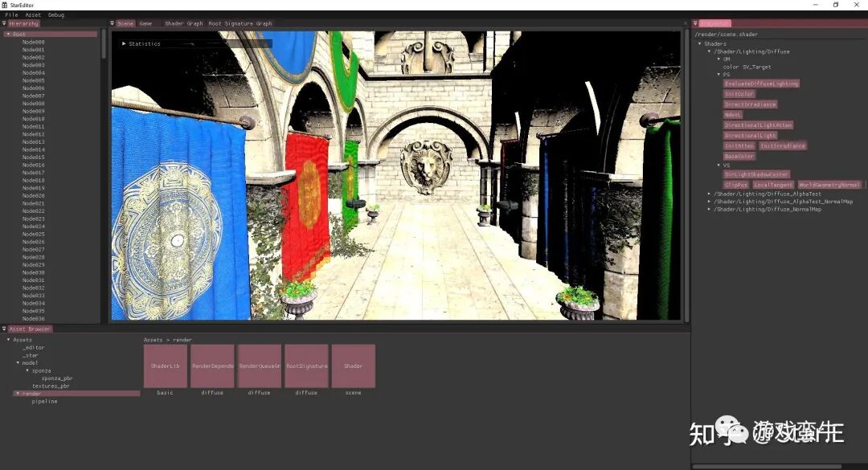This screenshot has width=868, height=470.
Task: Click the BaseColor button
Action: pos(739,156)
